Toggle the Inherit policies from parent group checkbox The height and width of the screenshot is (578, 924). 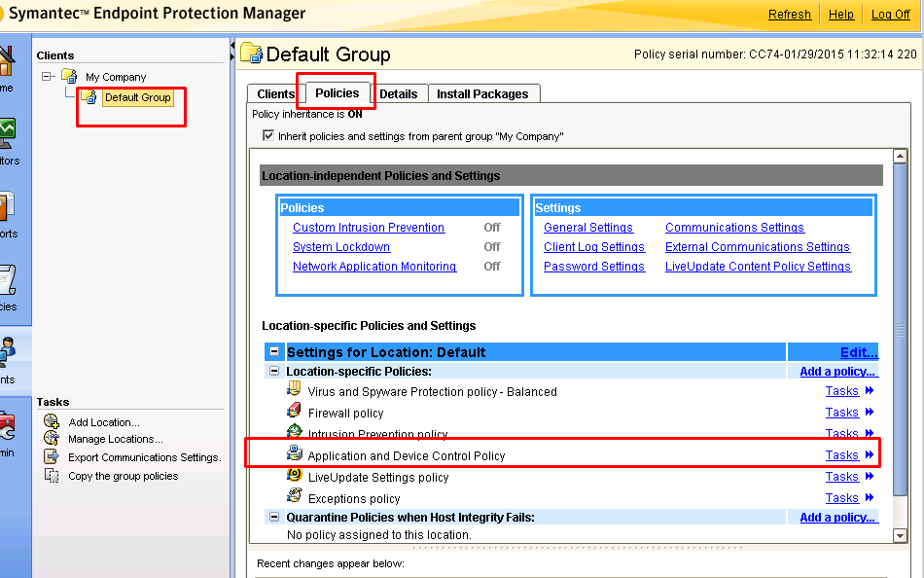tap(268, 136)
